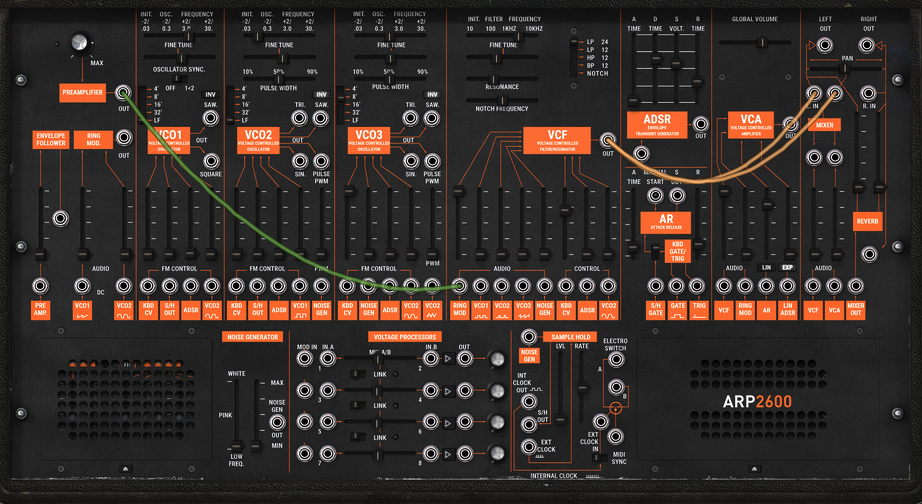Click the Envelope Follower output jack
The width and height of the screenshot is (922, 504).
[x=60, y=218]
